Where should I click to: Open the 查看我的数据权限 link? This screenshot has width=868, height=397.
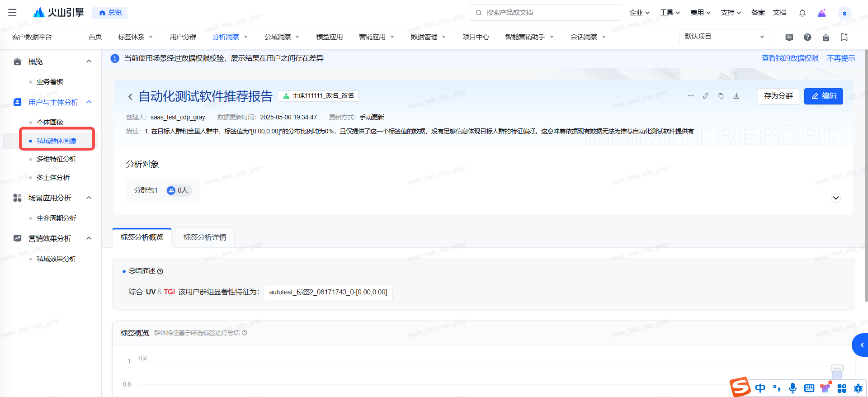click(x=790, y=58)
